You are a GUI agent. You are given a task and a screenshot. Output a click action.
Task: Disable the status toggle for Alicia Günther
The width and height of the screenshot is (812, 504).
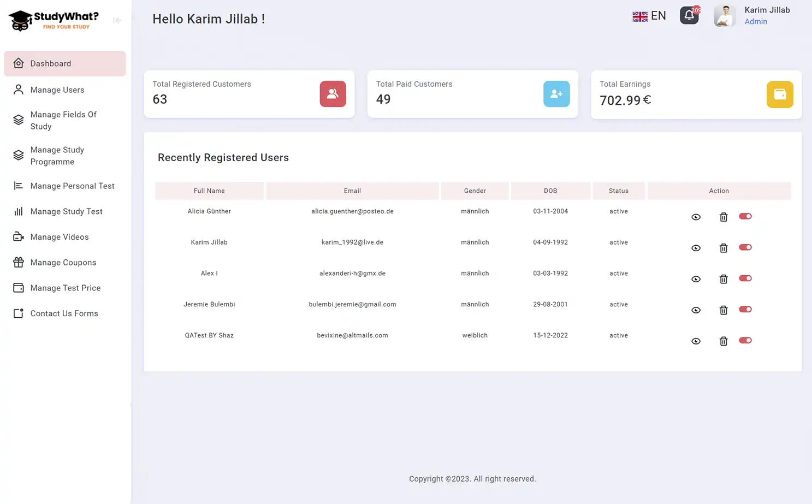[745, 216]
